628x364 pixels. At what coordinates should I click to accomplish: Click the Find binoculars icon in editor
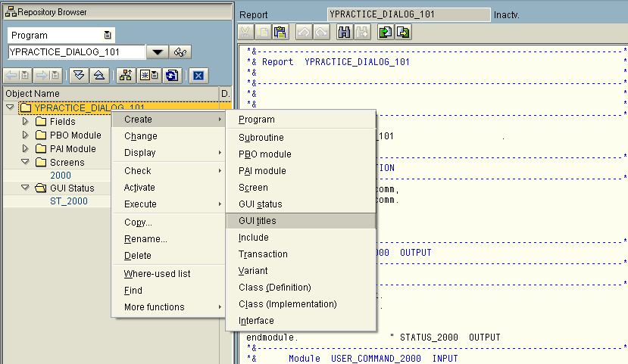(x=344, y=33)
